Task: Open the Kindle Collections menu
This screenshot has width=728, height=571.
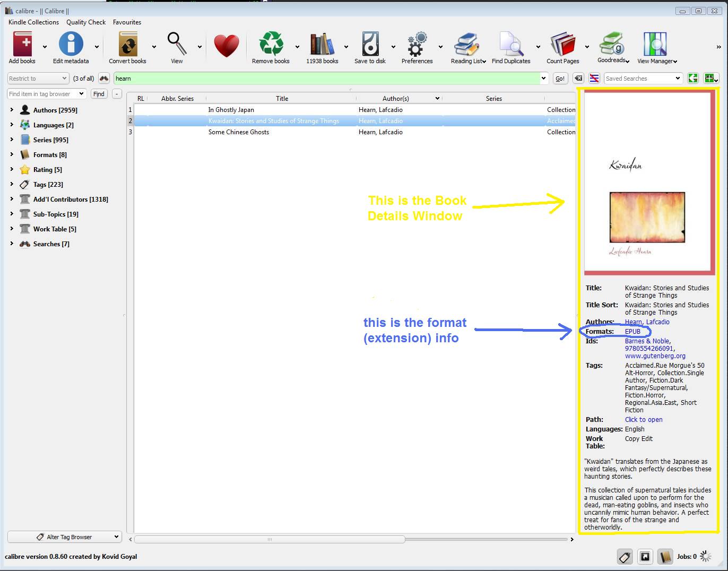Action: pos(33,22)
